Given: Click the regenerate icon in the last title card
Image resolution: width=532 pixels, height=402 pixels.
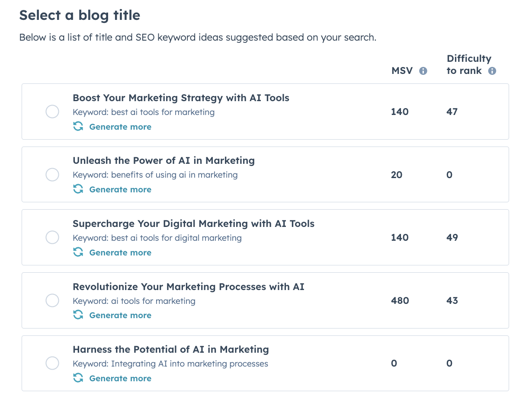Looking at the screenshot, I should coord(78,378).
